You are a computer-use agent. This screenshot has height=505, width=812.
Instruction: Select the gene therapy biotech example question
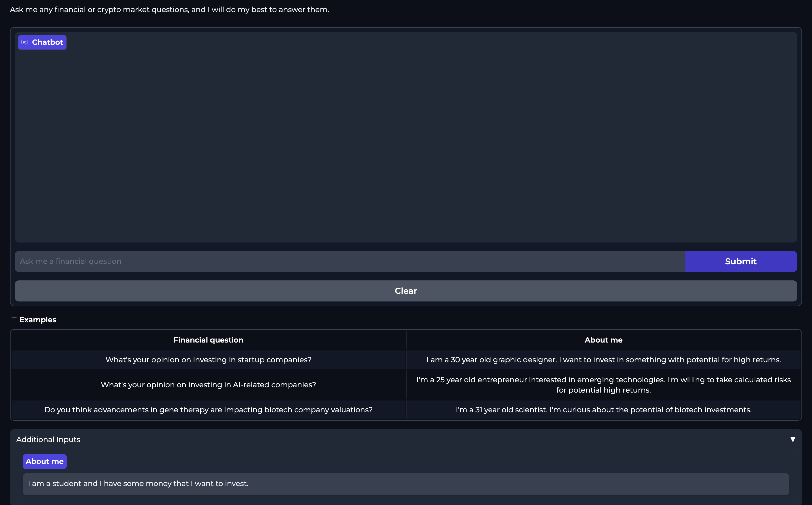(x=209, y=410)
